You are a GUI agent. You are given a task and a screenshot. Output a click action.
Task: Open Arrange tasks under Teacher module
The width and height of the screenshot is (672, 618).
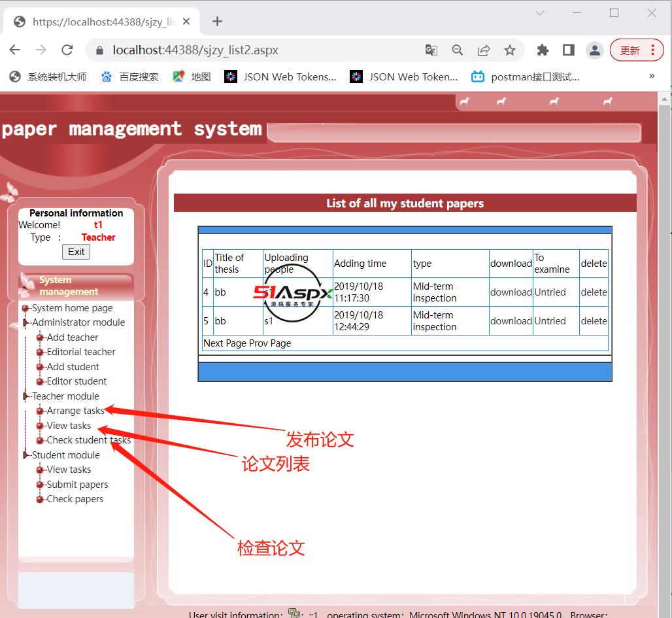[x=75, y=411]
